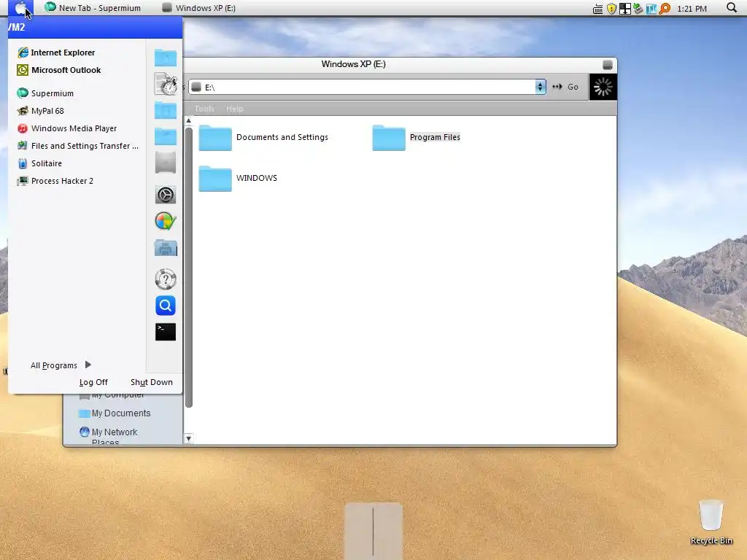Open the My Documents folder icon in start menu
Screen dimensions: 747x560
(166, 58)
